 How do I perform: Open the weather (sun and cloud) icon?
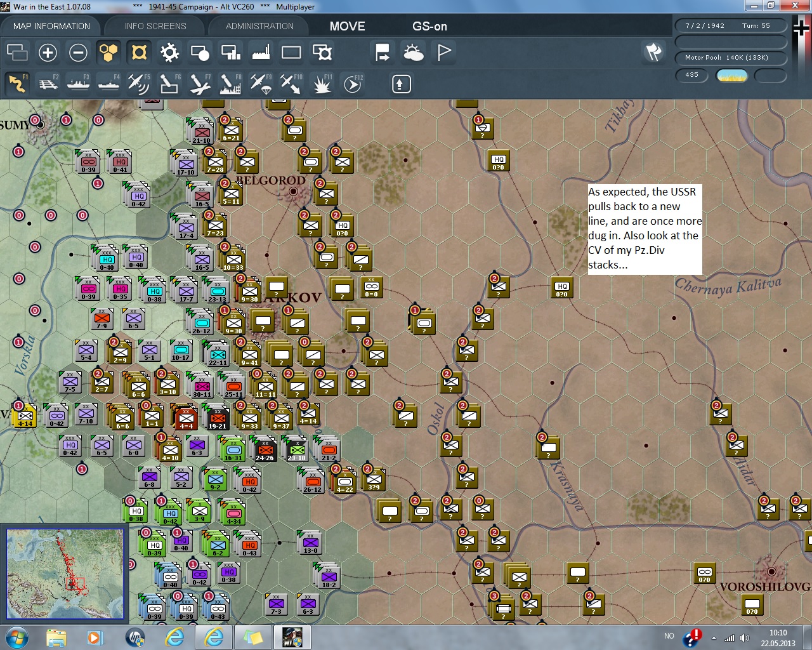pos(413,53)
